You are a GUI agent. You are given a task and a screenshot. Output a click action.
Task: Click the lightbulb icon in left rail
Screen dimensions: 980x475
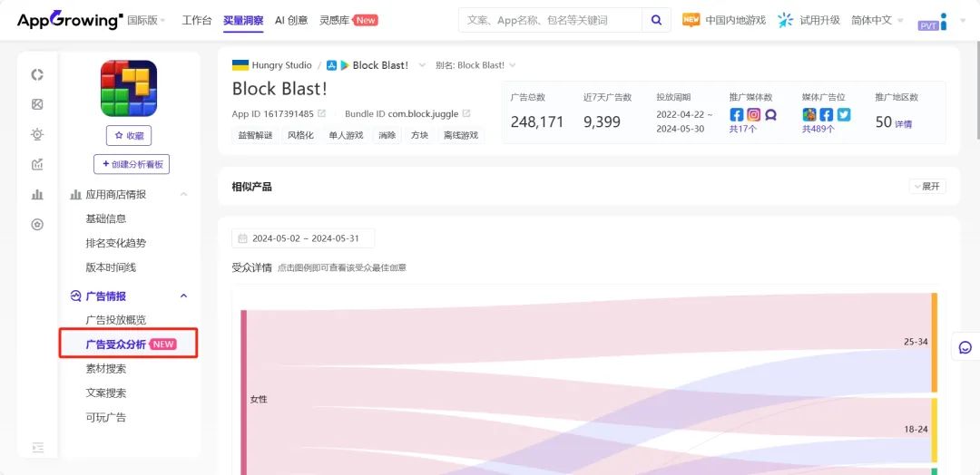click(37, 134)
